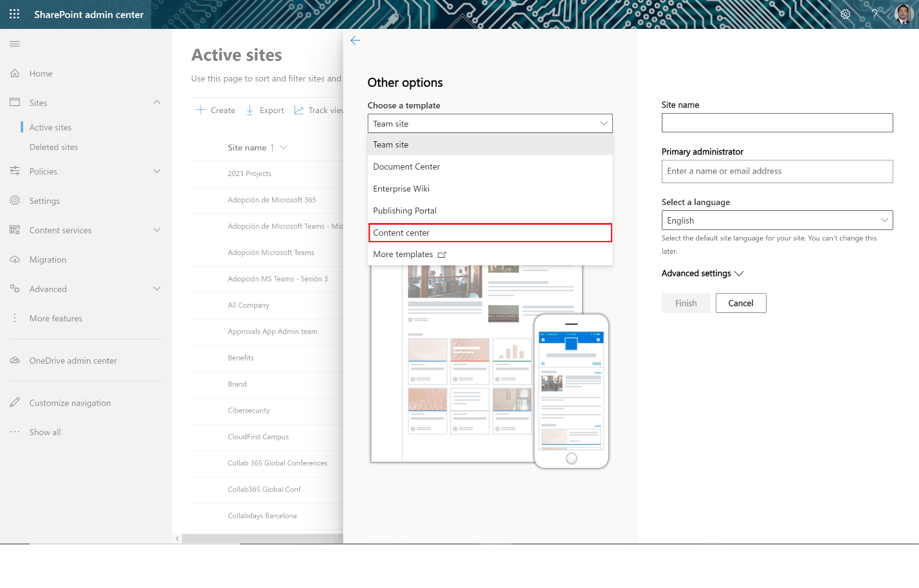919x588 pixels.
Task: Open the settings gear in the top bar
Action: tap(846, 13)
